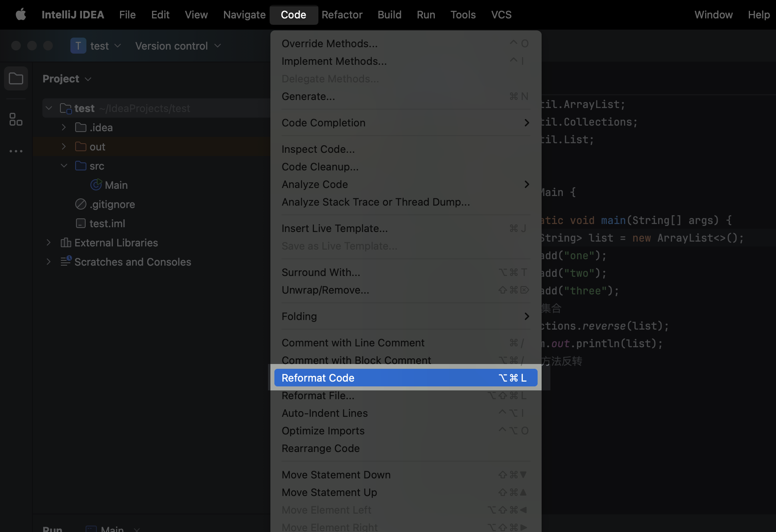Choose Reformat File menu item

click(x=406, y=396)
